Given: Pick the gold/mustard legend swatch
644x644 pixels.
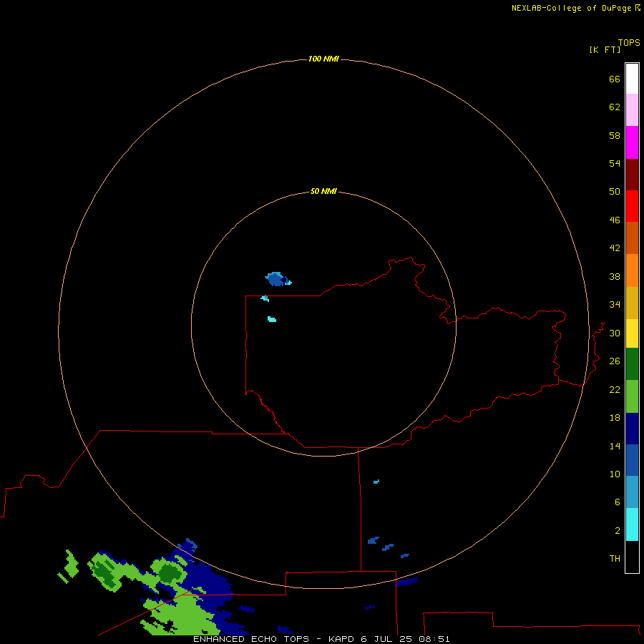Looking at the screenshot, I should pyautogui.click(x=632, y=303).
